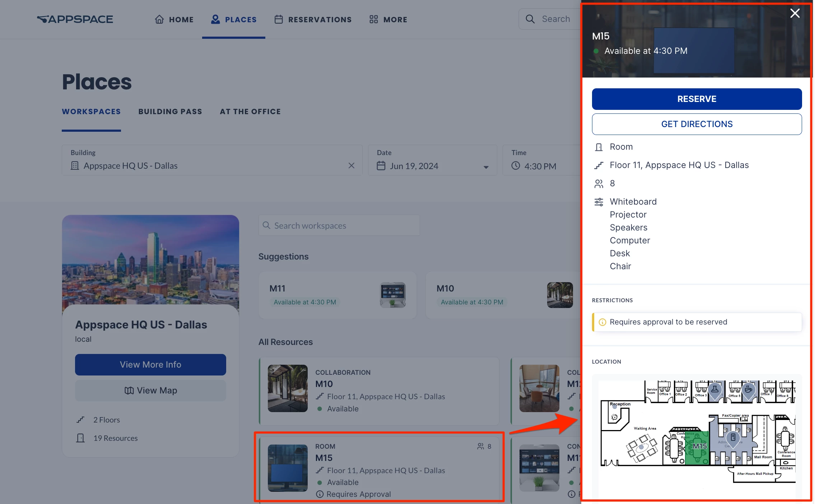Click the home icon beside HOME
The width and height of the screenshot is (815, 504).
tap(159, 19)
